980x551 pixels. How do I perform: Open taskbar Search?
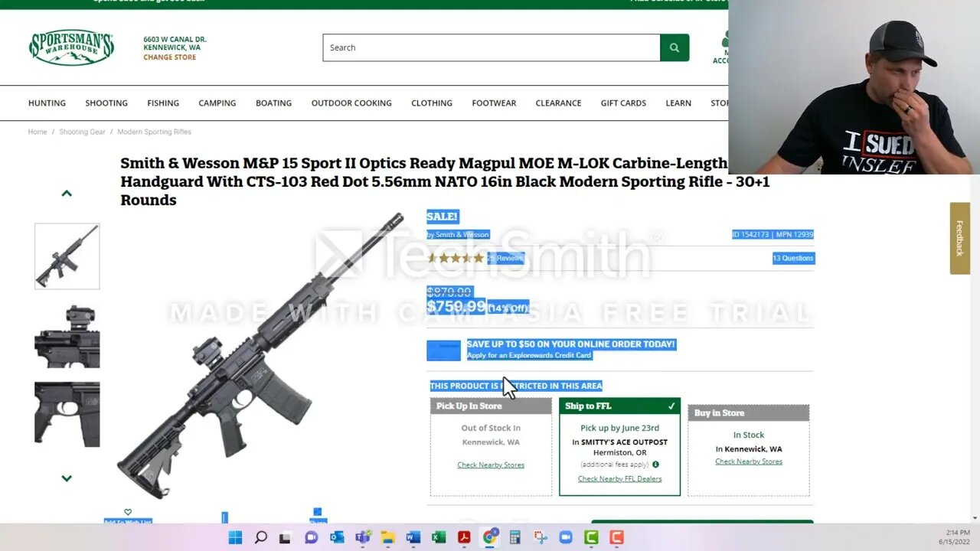coord(260,537)
